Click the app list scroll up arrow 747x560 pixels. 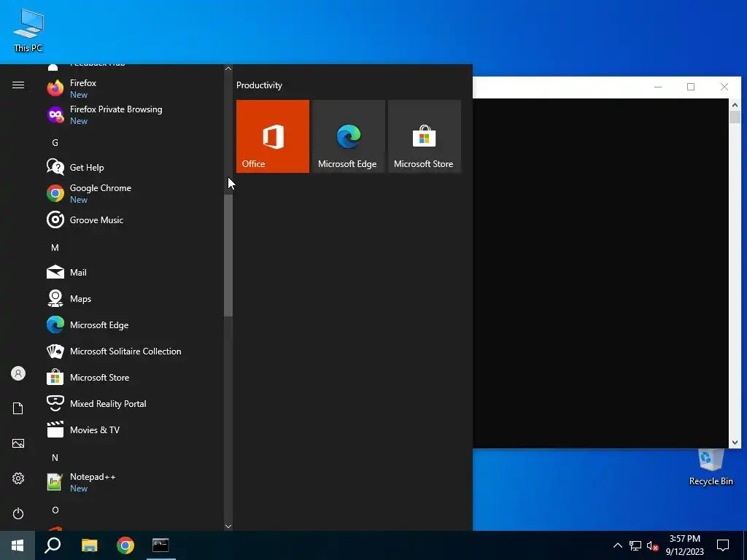point(228,69)
